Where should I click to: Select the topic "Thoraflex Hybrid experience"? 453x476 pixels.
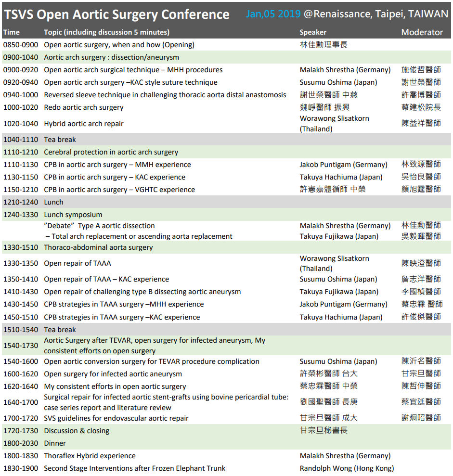[90, 456]
